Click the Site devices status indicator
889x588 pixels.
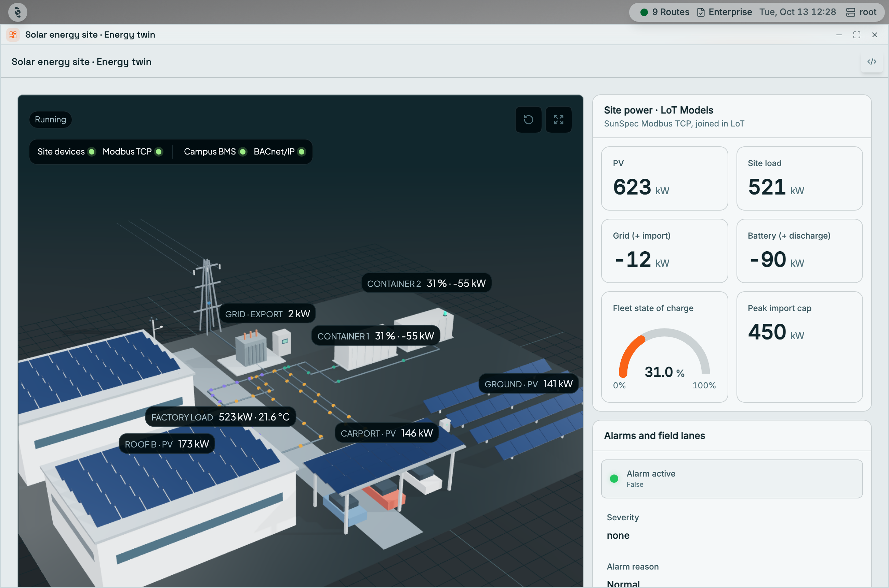[x=92, y=152]
